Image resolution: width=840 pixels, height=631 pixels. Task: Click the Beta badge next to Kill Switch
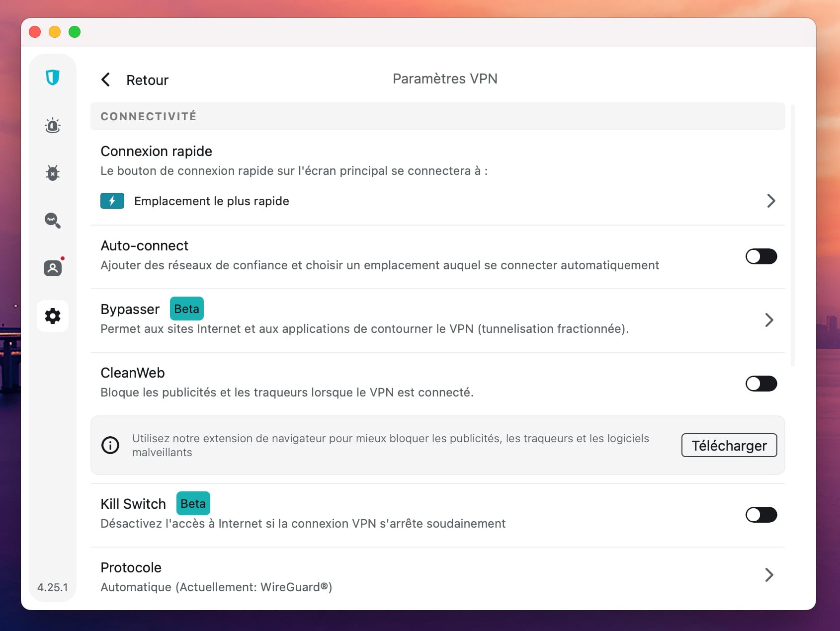(193, 504)
